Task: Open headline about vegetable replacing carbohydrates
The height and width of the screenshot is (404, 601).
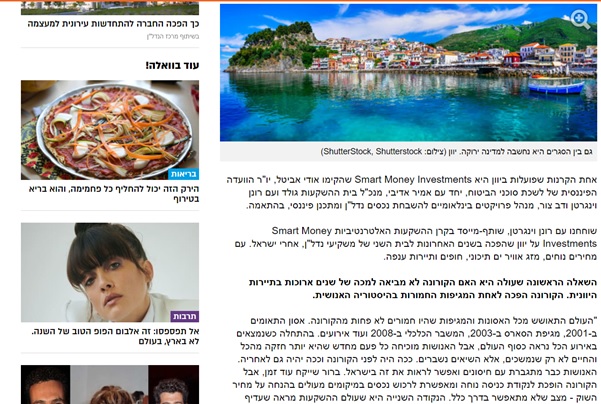Action: pos(114,194)
